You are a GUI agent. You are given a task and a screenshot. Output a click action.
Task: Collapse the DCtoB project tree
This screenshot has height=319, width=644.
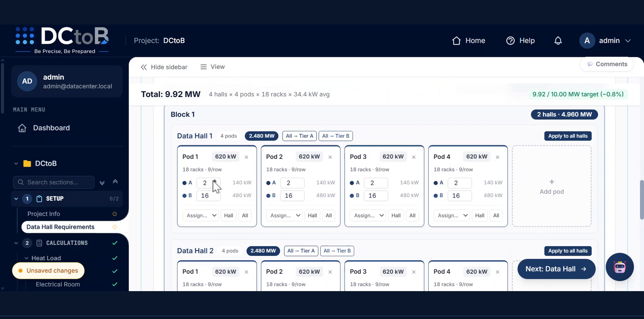(x=16, y=164)
